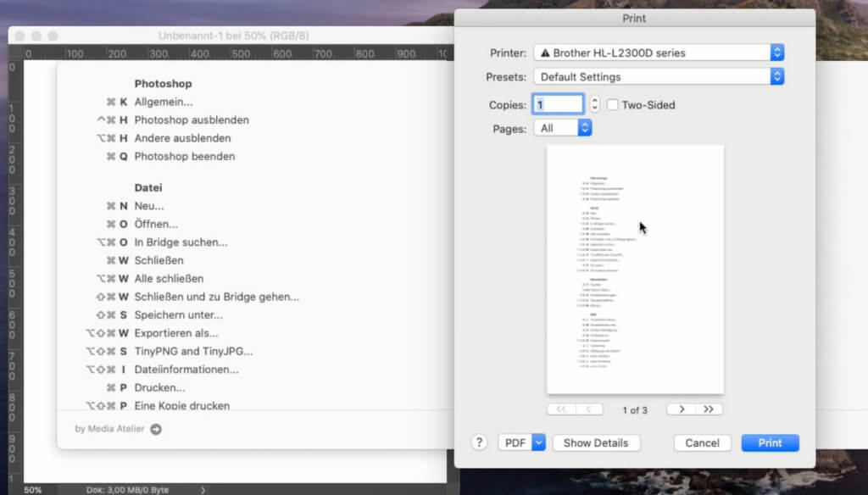The image size is (868, 495).
Task: Click the Copies stepper arrows
Action: click(x=594, y=104)
